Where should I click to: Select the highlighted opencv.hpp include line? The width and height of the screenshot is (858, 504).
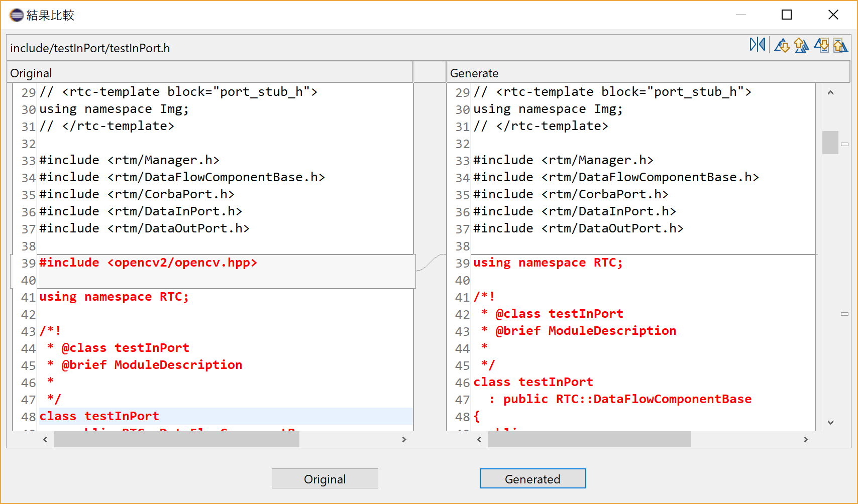click(x=149, y=263)
